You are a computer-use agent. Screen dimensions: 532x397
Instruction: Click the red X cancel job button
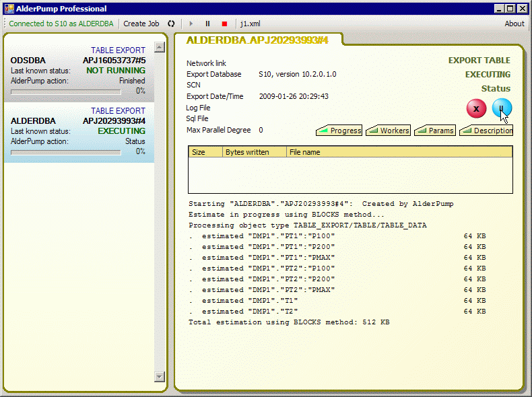476,108
